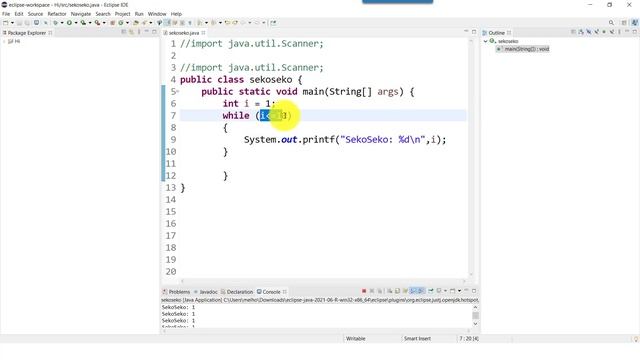Open Display Selected Console dropdown
The height and width of the screenshot is (360, 640).
445,291
